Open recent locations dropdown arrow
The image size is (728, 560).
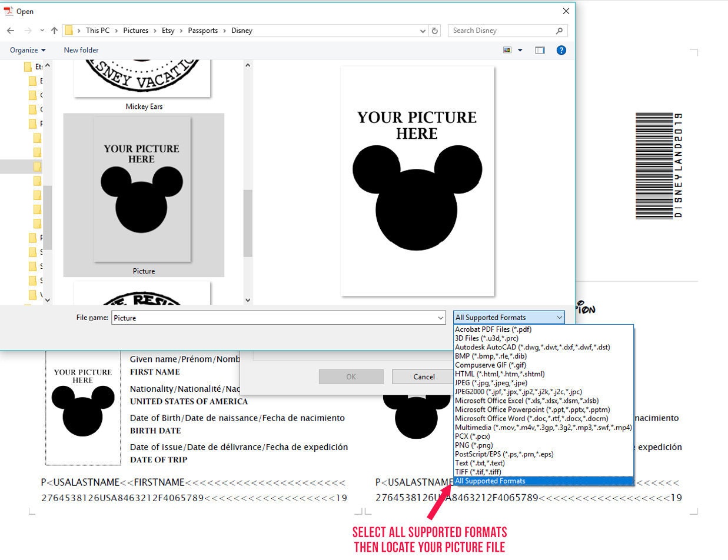pos(42,31)
